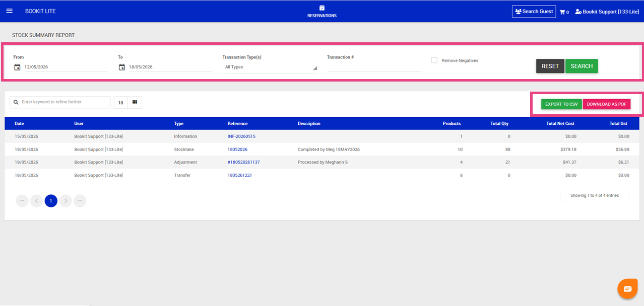This screenshot has width=644, height=306.
Task: Click the Search Guest button
Action: pos(534,12)
